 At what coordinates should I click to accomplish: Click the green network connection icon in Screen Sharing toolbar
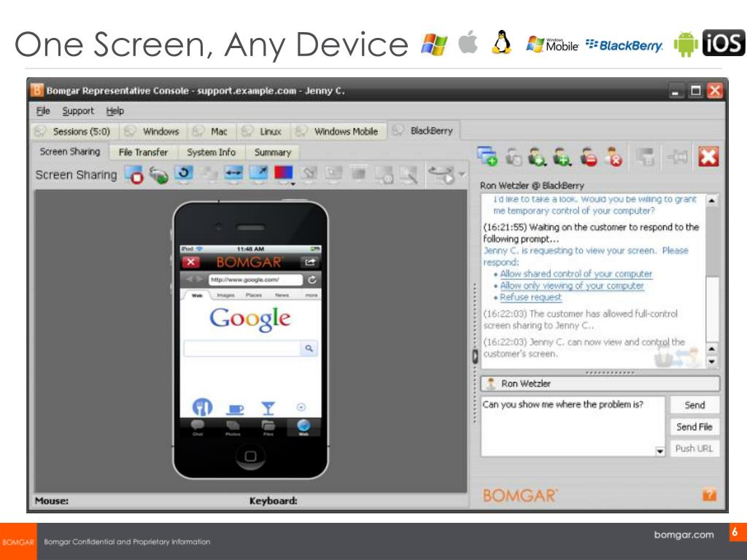158,175
